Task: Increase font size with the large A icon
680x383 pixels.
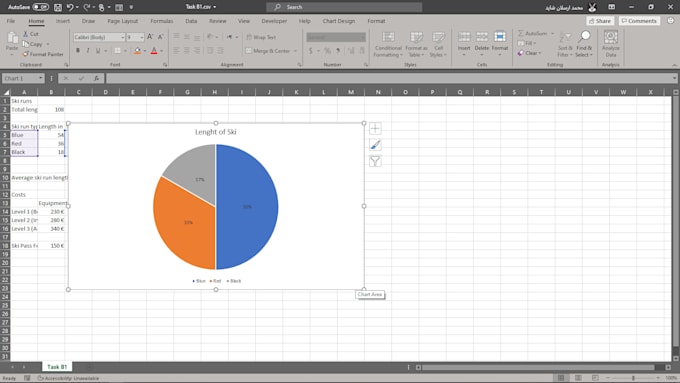Action: click(x=150, y=37)
